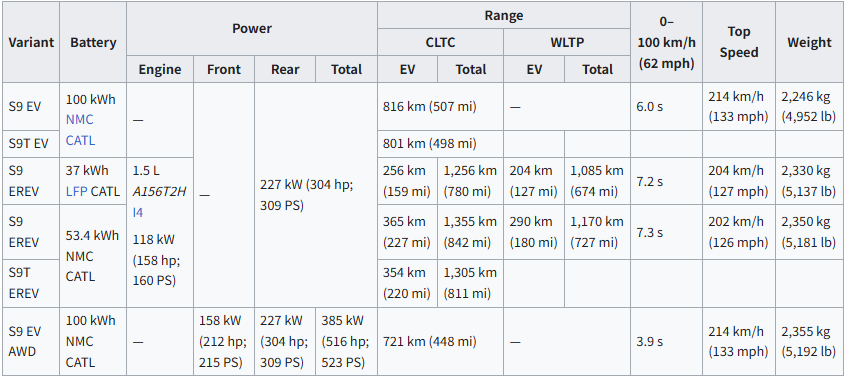This screenshot has width=848, height=382.
Task: Select the CLTC subheader
Action: pos(440,42)
